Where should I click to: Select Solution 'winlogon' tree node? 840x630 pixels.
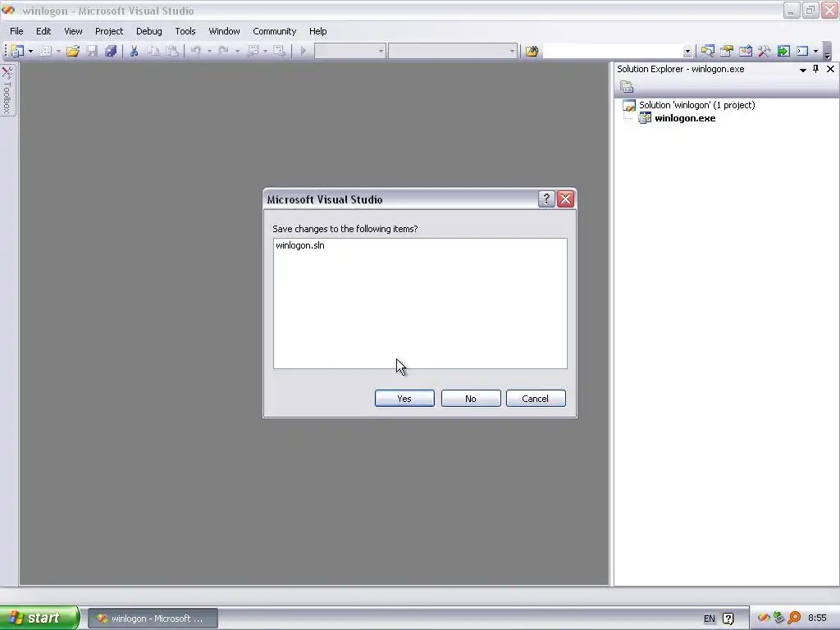tap(696, 105)
